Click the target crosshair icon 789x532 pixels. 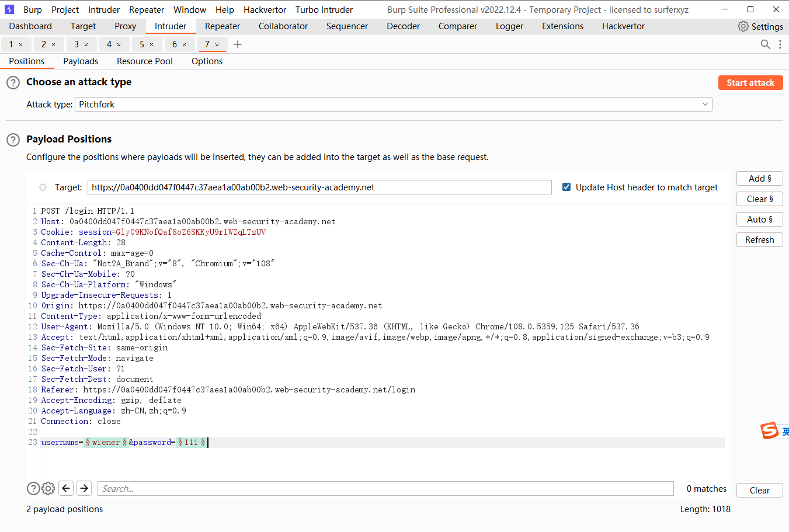point(43,187)
